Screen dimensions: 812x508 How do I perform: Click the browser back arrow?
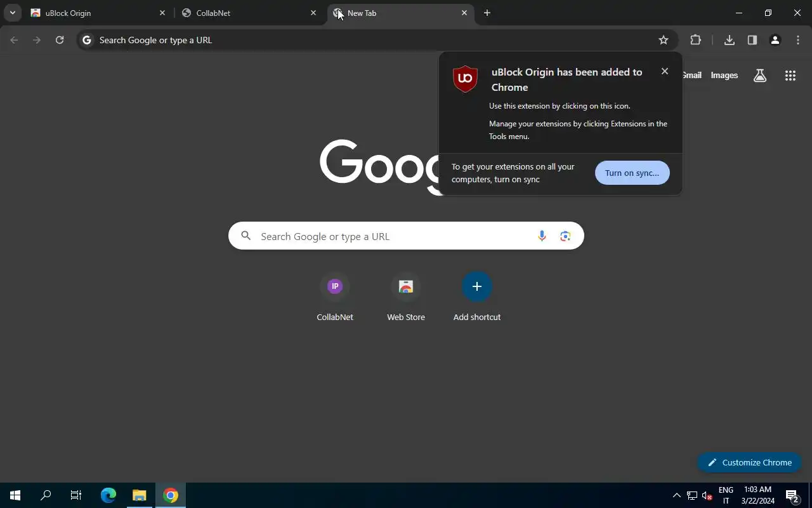tap(14, 40)
